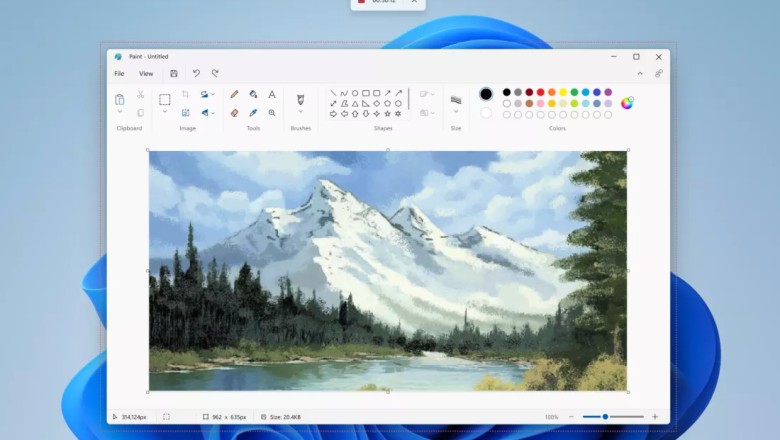Select the Pencil tool
Viewport: 780px width, 440px height.
pos(234,94)
